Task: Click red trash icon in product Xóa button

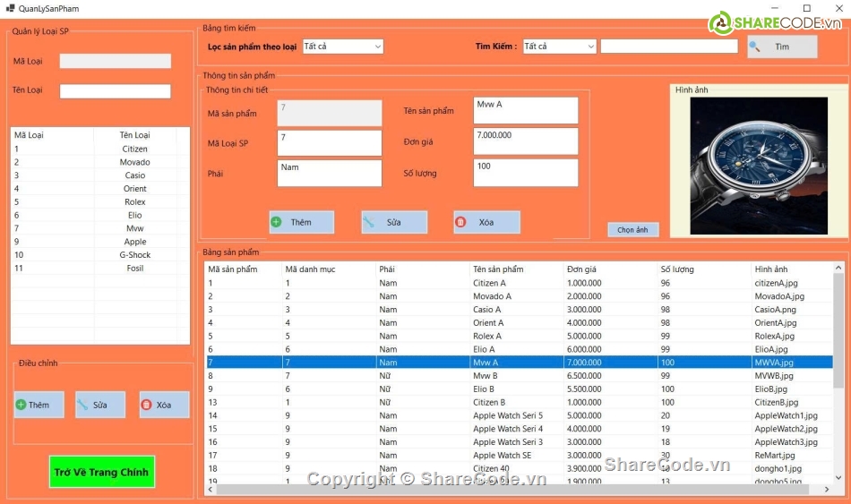Action: point(460,222)
